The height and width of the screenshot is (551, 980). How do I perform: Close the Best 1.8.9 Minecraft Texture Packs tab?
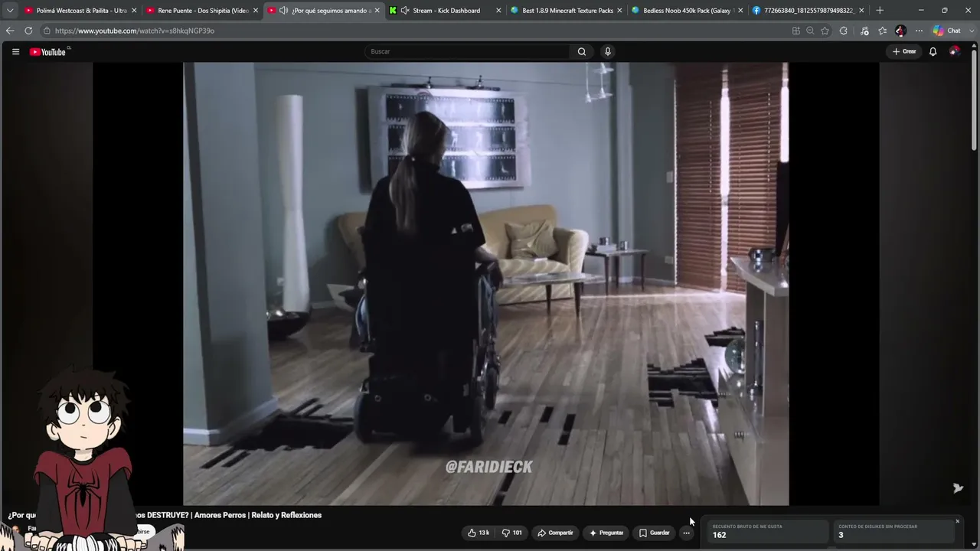pyautogui.click(x=619, y=11)
